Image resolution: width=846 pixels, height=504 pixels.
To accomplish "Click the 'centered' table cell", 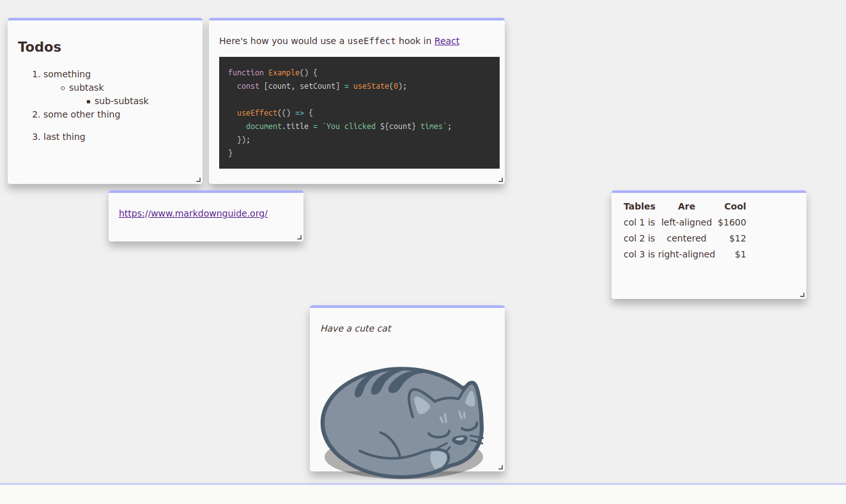I will click(x=686, y=238).
